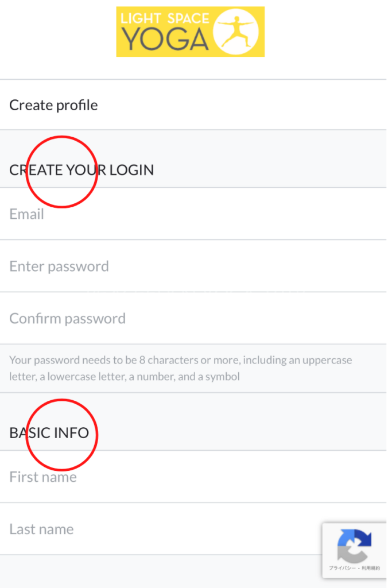The width and height of the screenshot is (392, 588).
Task: Click the word YOUR in login heading
Action: coord(86,170)
